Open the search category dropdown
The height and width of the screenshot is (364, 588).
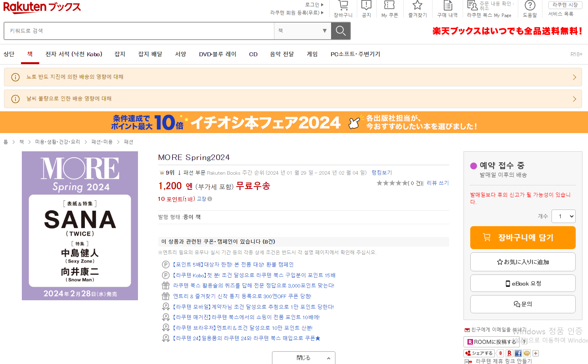pos(303,31)
